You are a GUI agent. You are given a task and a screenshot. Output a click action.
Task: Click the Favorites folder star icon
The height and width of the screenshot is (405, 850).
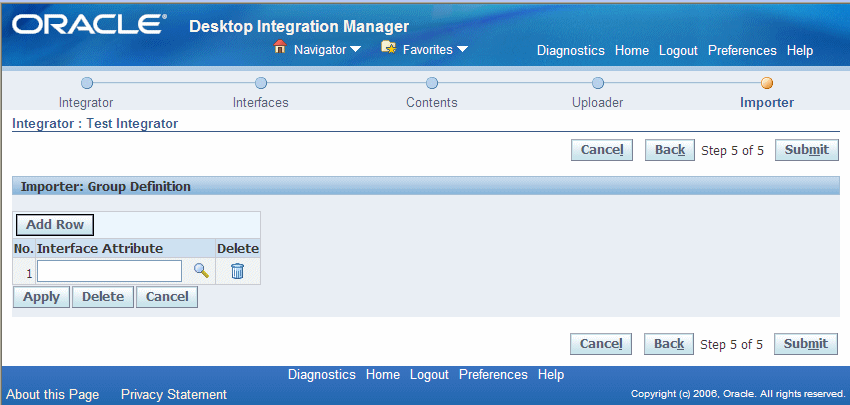tap(388, 48)
